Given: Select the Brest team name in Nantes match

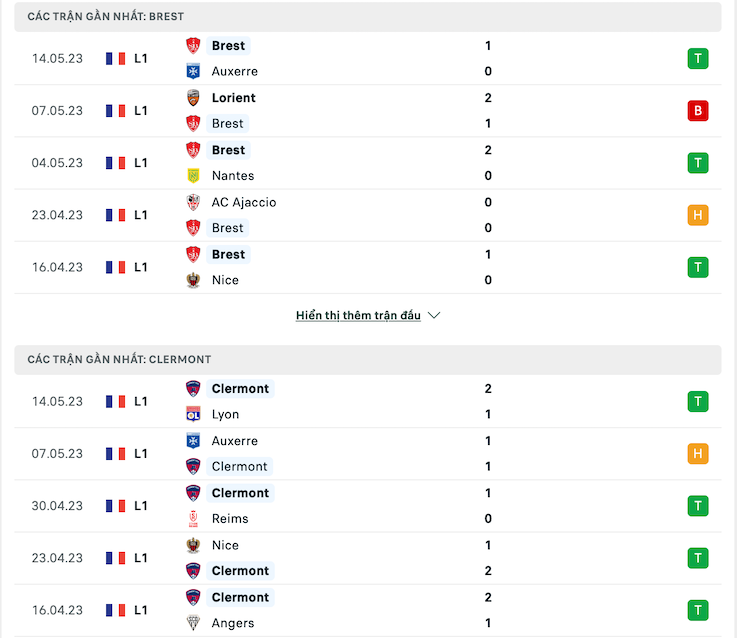Looking at the screenshot, I should (228, 150).
